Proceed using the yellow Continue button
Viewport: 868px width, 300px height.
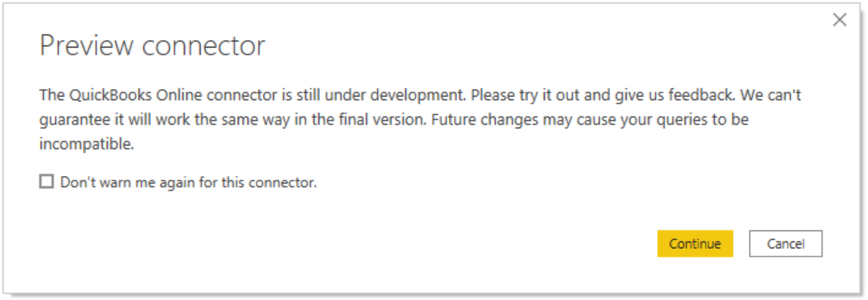695,244
